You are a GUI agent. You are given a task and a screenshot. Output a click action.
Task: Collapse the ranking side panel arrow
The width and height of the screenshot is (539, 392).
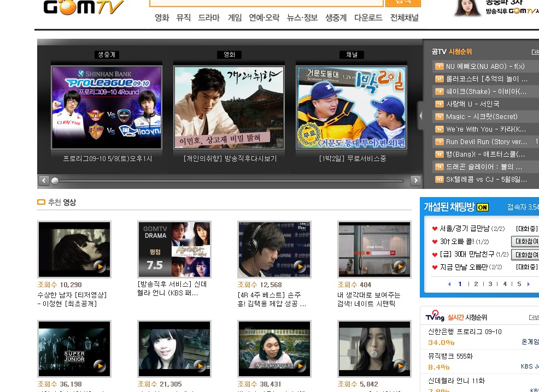(x=420, y=116)
